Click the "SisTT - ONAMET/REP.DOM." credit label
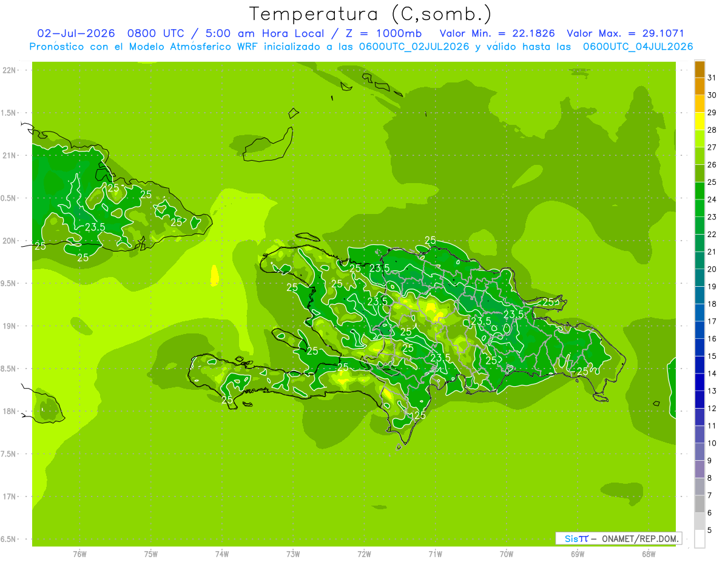Screen dimensions: 728x562 (618, 538)
